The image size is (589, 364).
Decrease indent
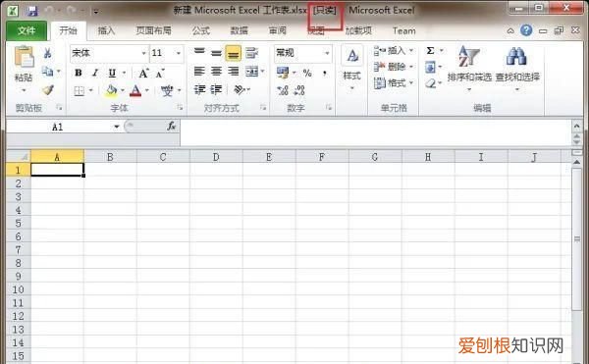199,89
